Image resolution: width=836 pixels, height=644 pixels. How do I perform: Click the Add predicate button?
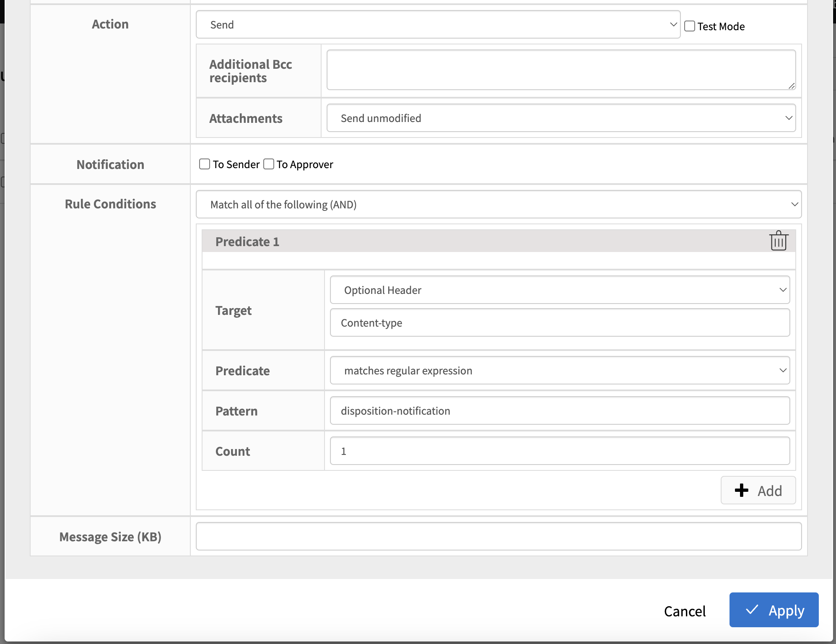(758, 490)
